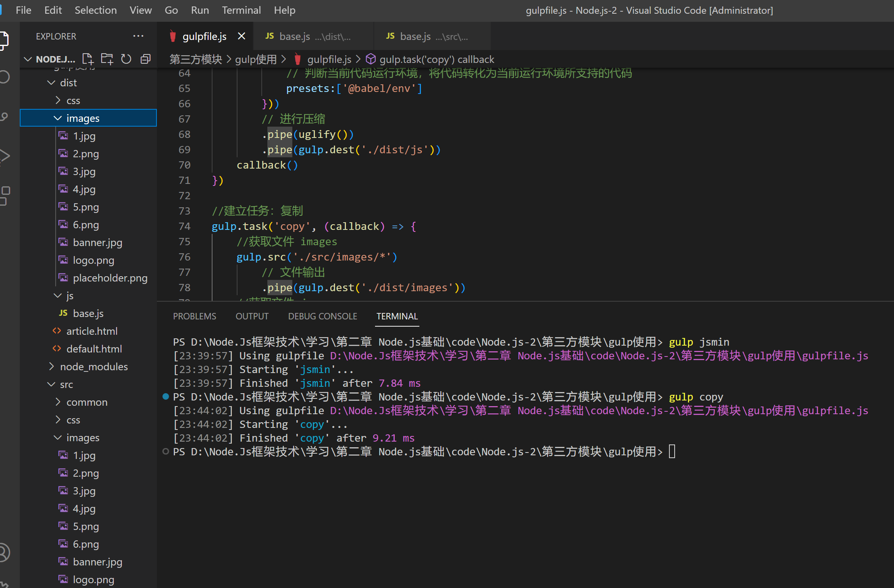Open the Terminal menu
Screen dimensions: 894x588
pos(241,10)
